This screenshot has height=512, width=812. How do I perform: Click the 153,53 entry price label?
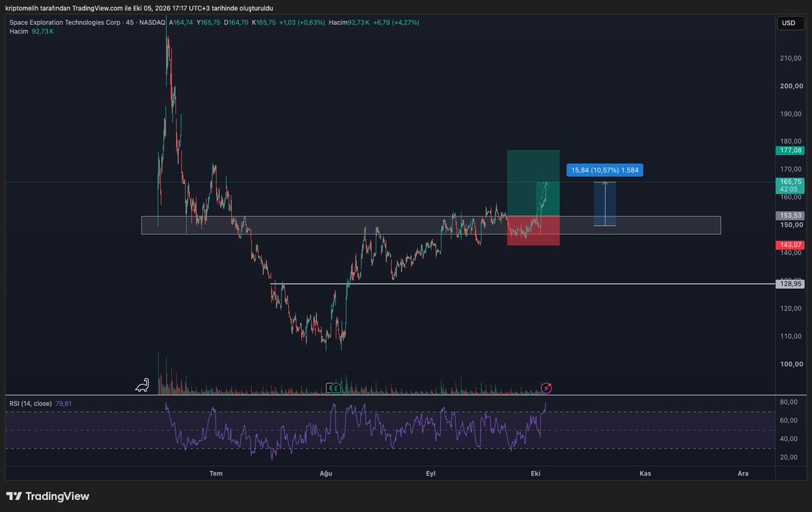(x=789, y=215)
